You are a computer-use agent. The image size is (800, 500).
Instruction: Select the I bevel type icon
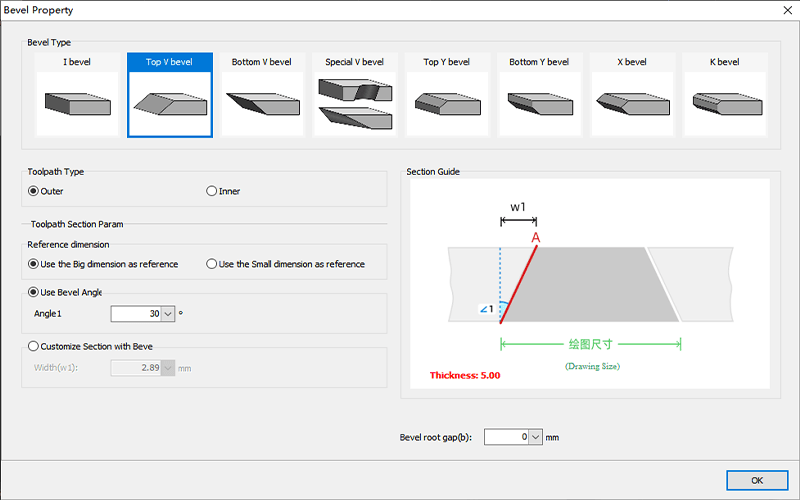(x=76, y=101)
